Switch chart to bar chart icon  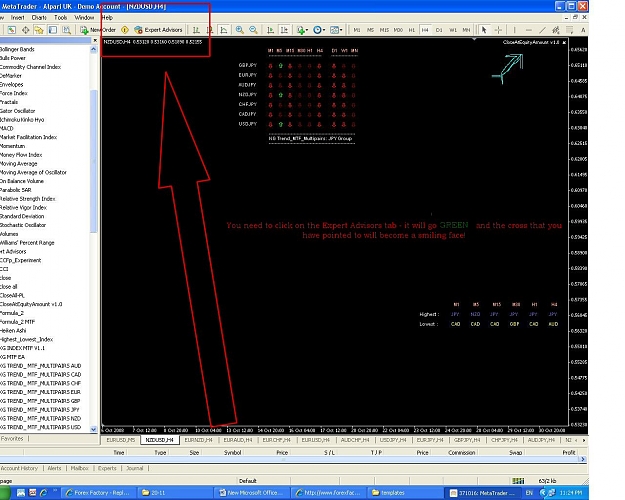coord(196,30)
